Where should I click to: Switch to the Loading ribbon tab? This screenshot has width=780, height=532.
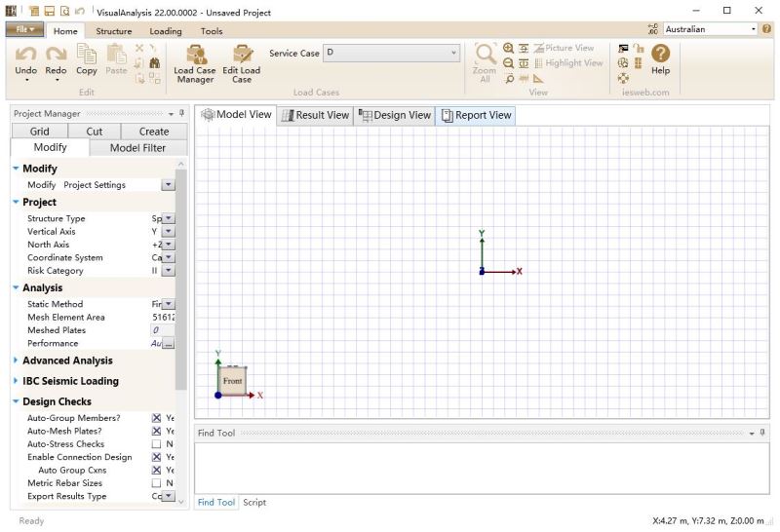[x=166, y=31]
